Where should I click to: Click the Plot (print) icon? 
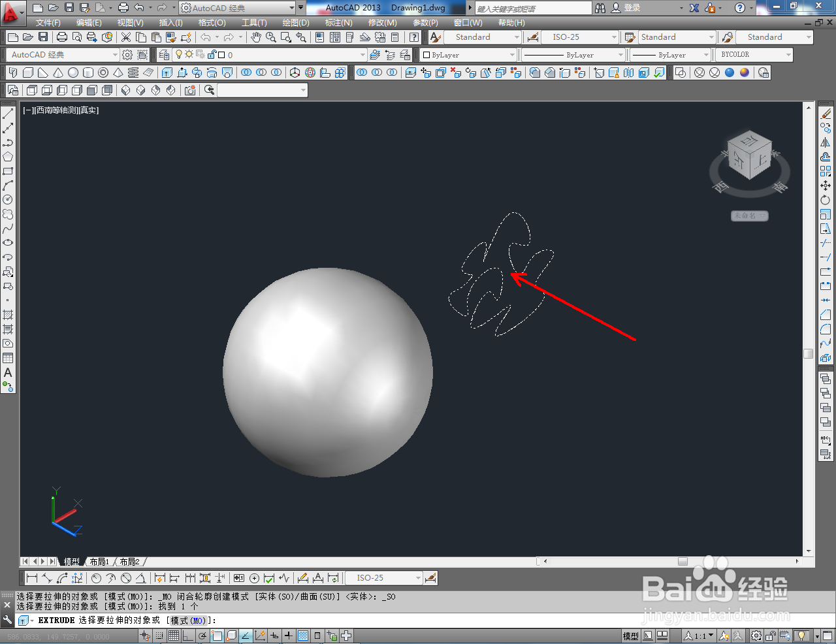(61, 37)
